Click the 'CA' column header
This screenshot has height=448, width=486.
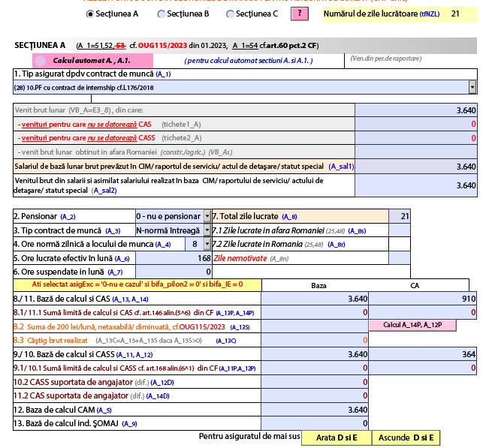[415, 286]
